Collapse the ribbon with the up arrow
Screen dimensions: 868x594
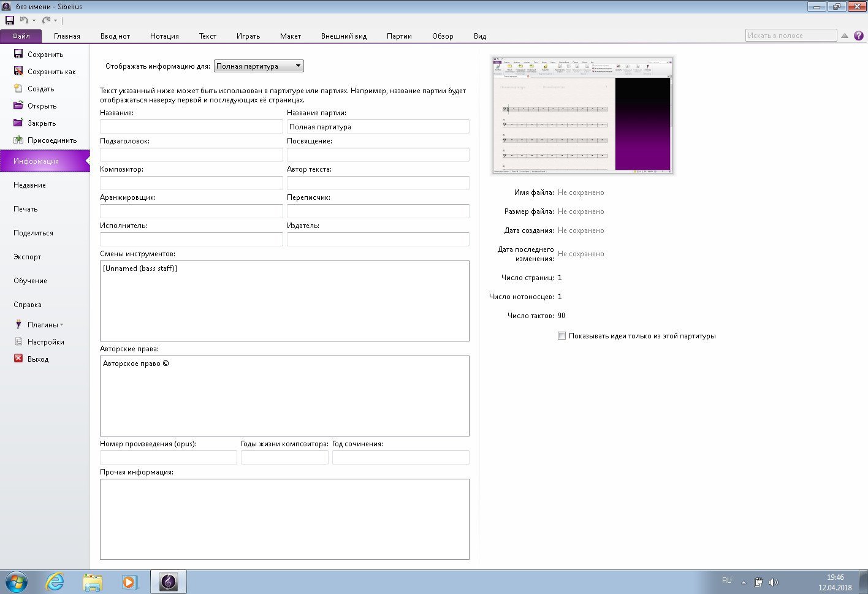click(x=844, y=36)
